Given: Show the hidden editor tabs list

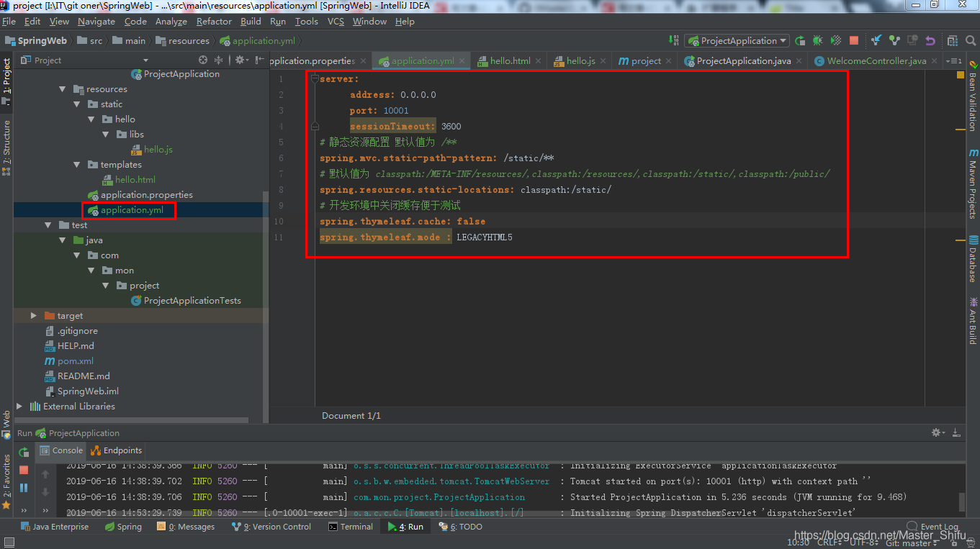Looking at the screenshot, I should tap(953, 61).
